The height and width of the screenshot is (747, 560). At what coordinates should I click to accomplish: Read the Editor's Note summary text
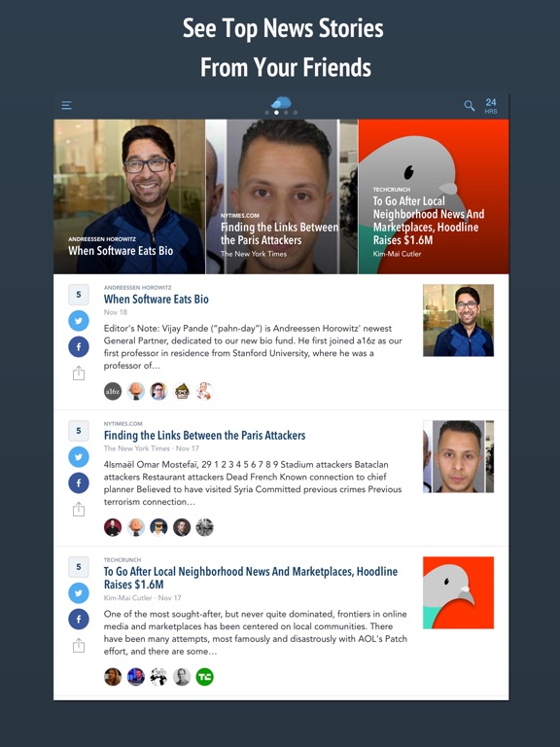click(253, 347)
